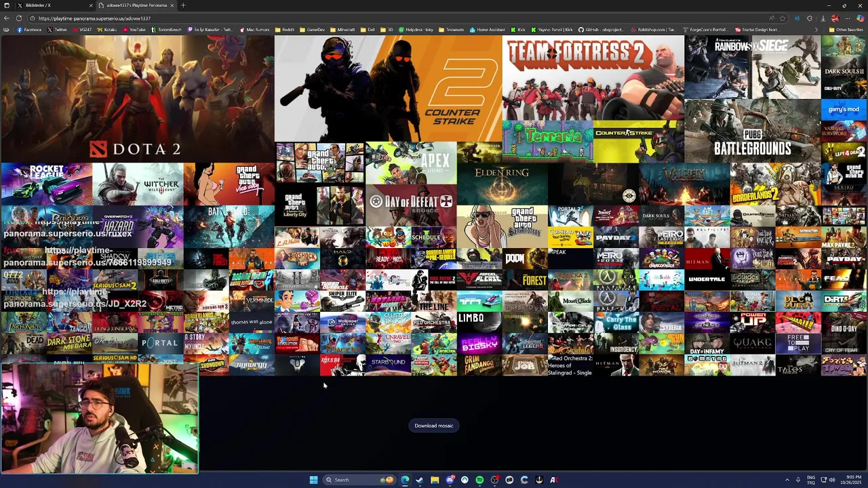Open the browser profile avatar
868x488 pixels.
pyautogui.click(x=835, y=18)
